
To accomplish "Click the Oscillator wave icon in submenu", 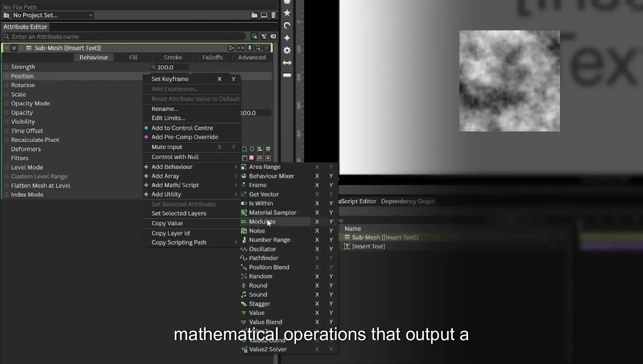I will (244, 249).
